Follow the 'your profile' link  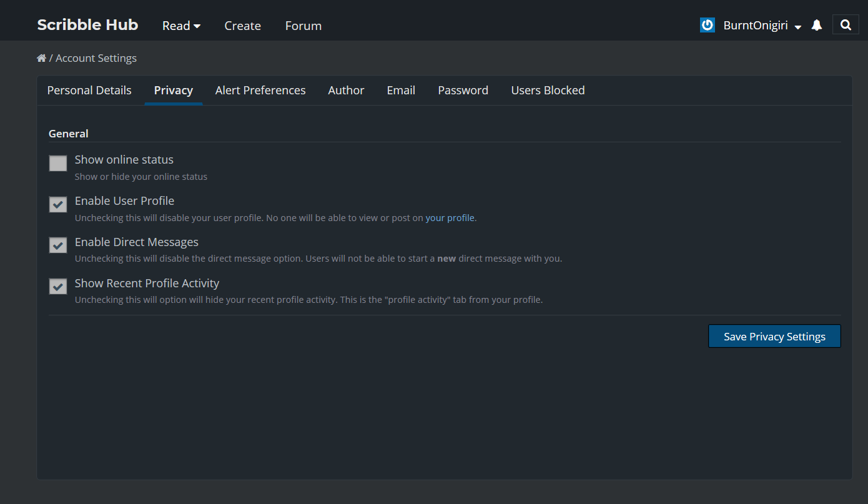[x=450, y=218]
